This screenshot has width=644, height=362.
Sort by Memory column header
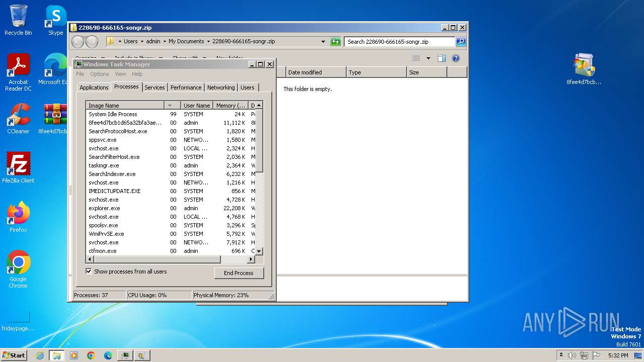230,106
